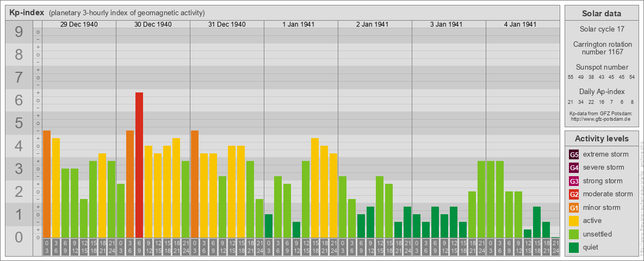Click the 18-21h yellow bar on 29 Dec 1940

[102, 195]
